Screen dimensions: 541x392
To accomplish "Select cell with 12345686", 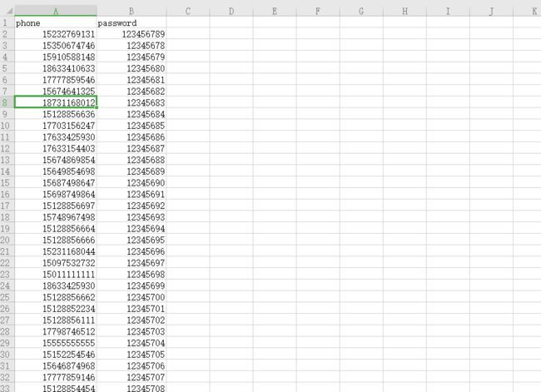I will [132, 136].
